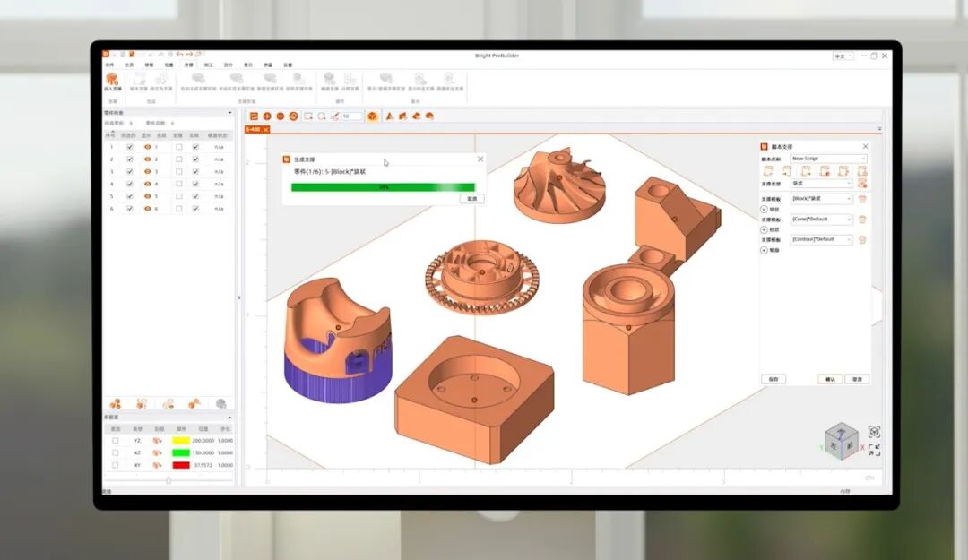
Task: Hide part 5 using its eye icon
Action: pos(148,196)
